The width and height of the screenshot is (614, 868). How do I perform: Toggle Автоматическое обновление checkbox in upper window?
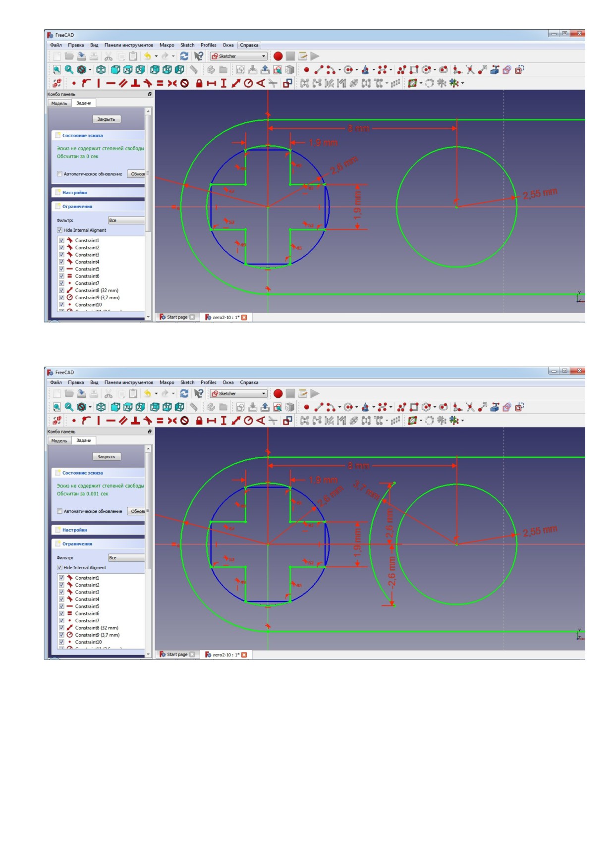(59, 174)
